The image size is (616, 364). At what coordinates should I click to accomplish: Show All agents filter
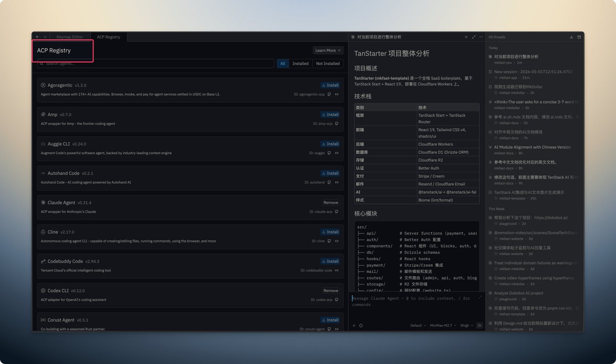pos(282,64)
